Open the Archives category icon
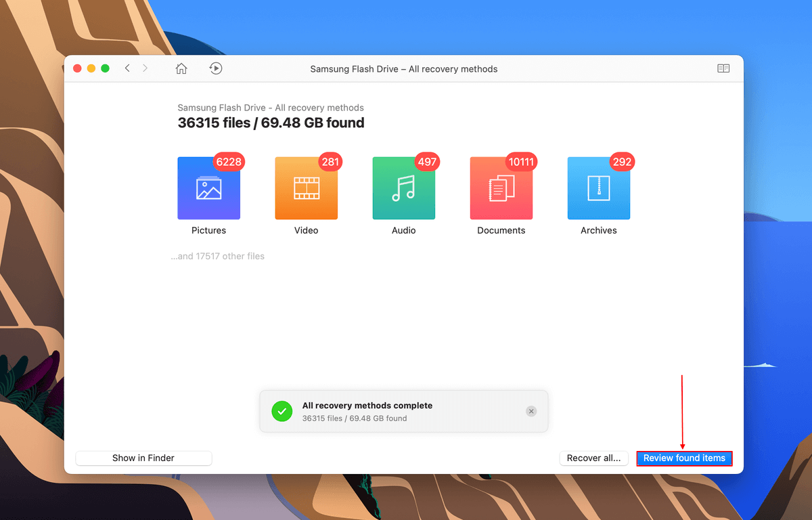Image resolution: width=812 pixels, height=520 pixels. pos(598,188)
